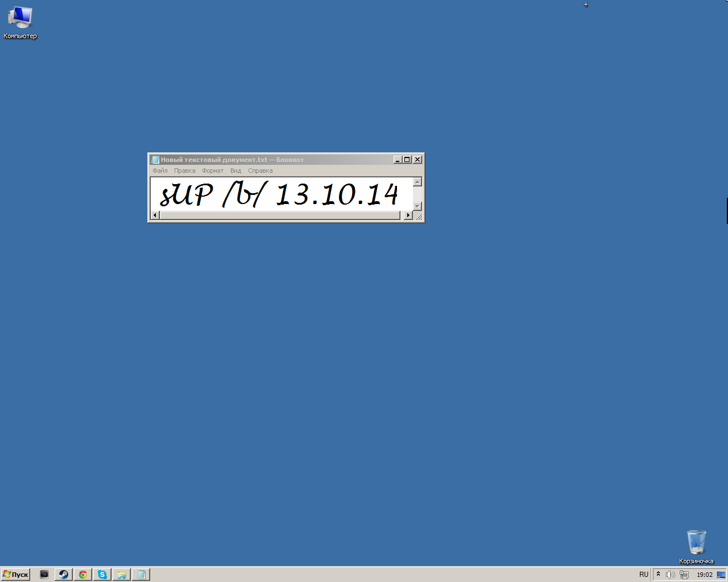Screen dimensions: 728x582
Task: Open the Правка menu in Notepad
Action: pos(184,171)
